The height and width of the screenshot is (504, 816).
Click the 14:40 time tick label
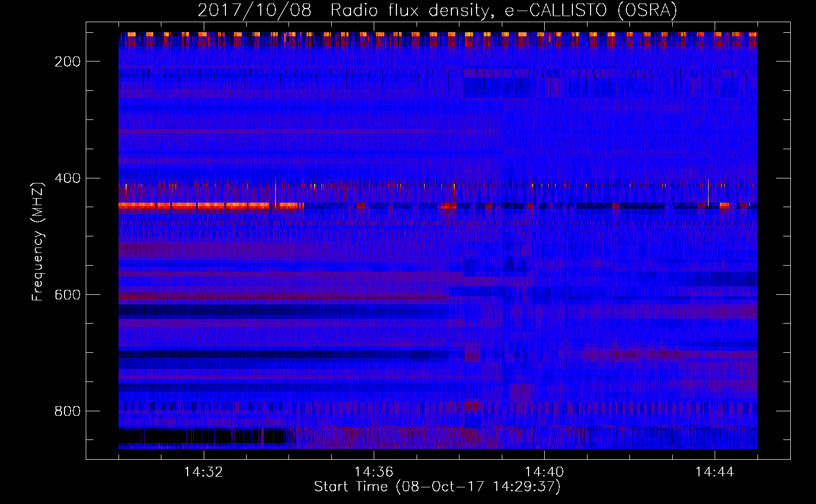coord(544,472)
